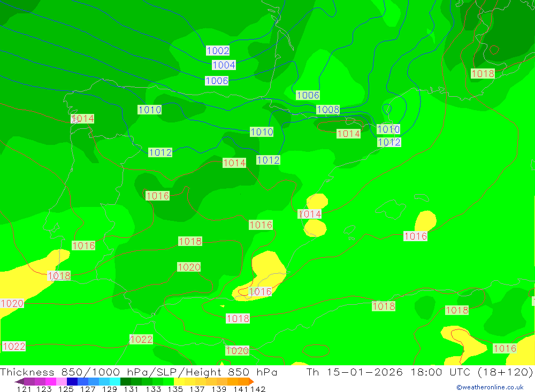535x392 pixels.
Task: Click the bright magenta legend swatch
Action: pos(51,381)
